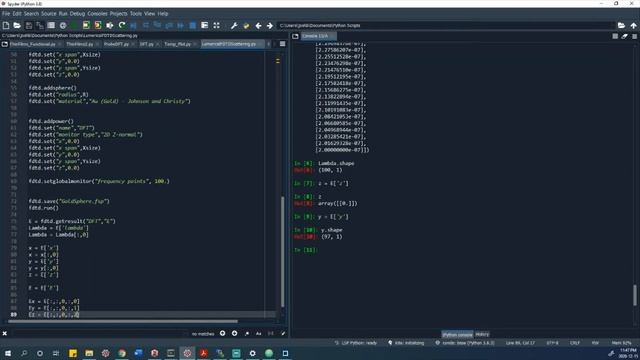Save the current file with the toolbar icon
The height and width of the screenshot is (360, 640).
[x=29, y=25]
